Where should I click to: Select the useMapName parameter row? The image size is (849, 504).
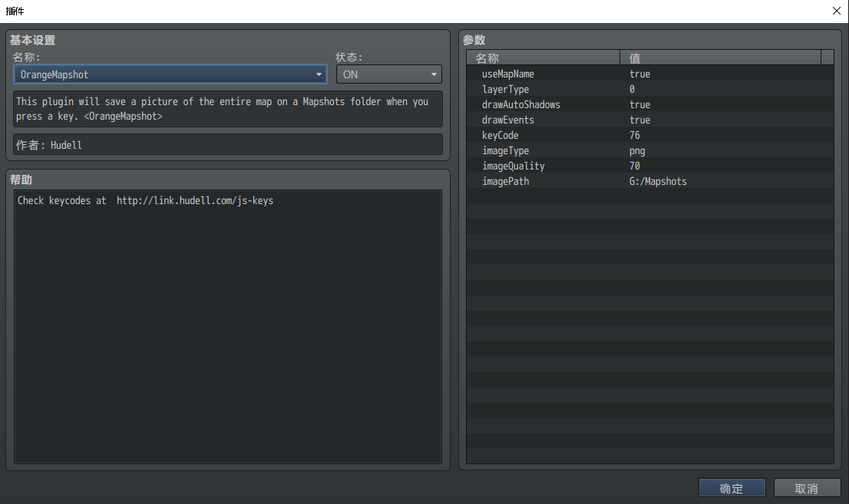point(649,74)
